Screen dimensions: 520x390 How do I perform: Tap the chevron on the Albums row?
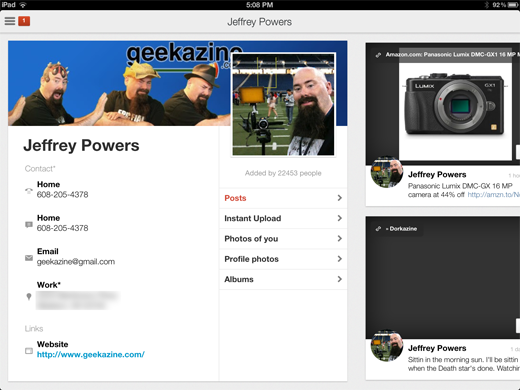point(339,279)
